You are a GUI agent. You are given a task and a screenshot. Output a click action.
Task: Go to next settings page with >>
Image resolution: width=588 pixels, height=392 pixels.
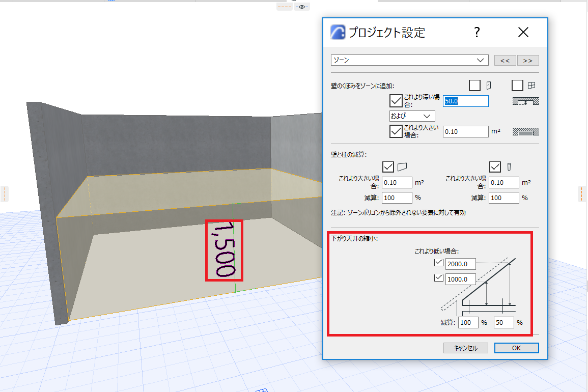click(528, 61)
